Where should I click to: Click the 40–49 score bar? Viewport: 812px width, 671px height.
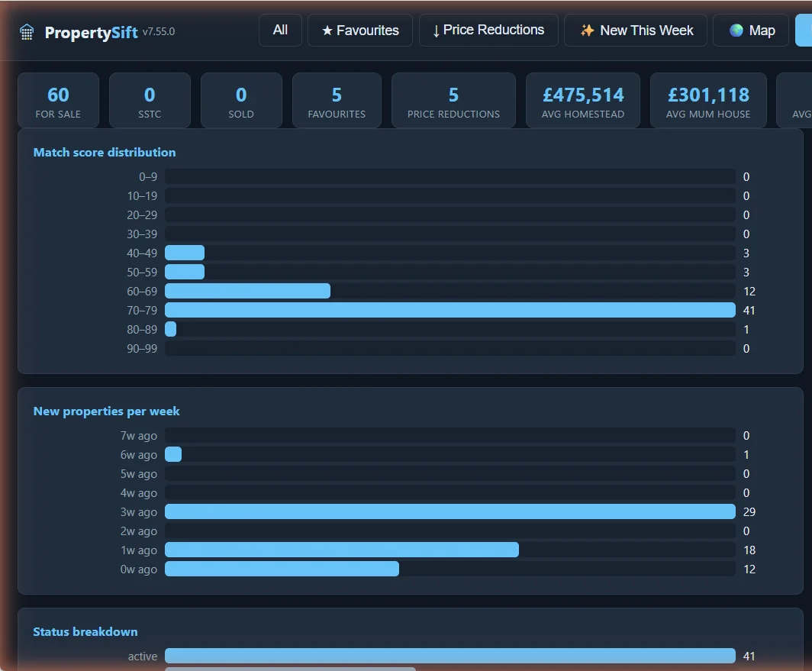(185, 253)
